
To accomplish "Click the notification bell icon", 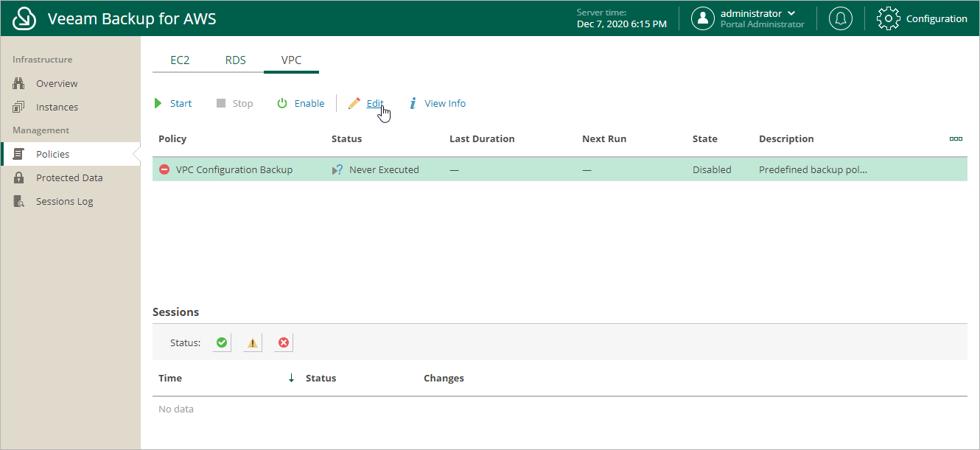I will click(x=841, y=18).
